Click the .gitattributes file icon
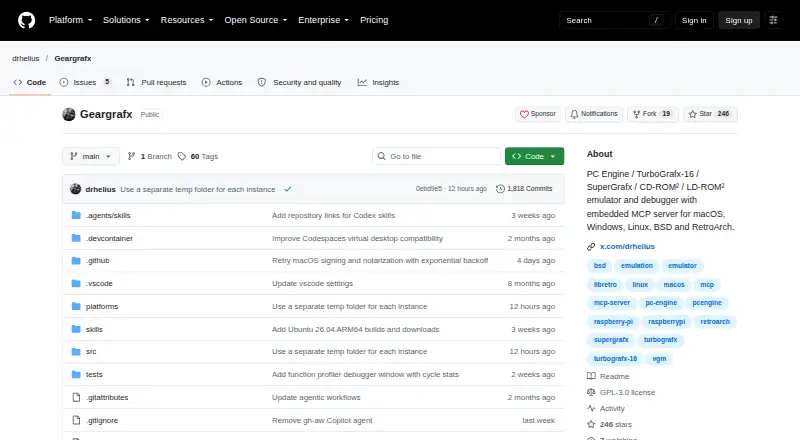The image size is (800, 440). [76, 397]
